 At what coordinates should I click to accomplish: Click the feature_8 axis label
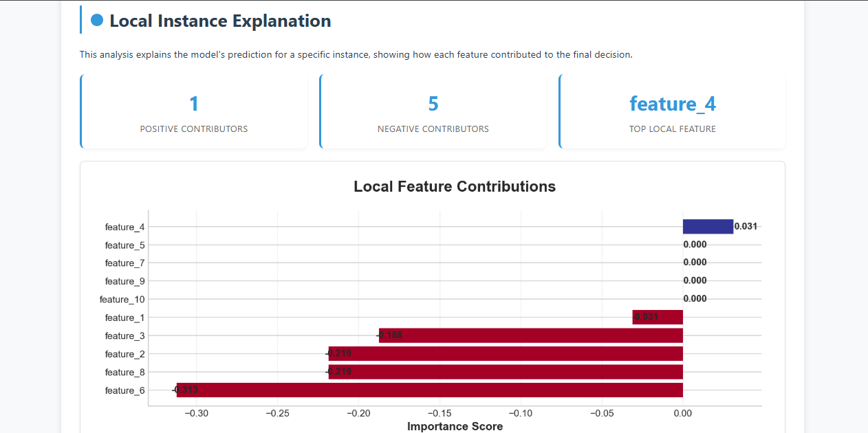click(124, 373)
